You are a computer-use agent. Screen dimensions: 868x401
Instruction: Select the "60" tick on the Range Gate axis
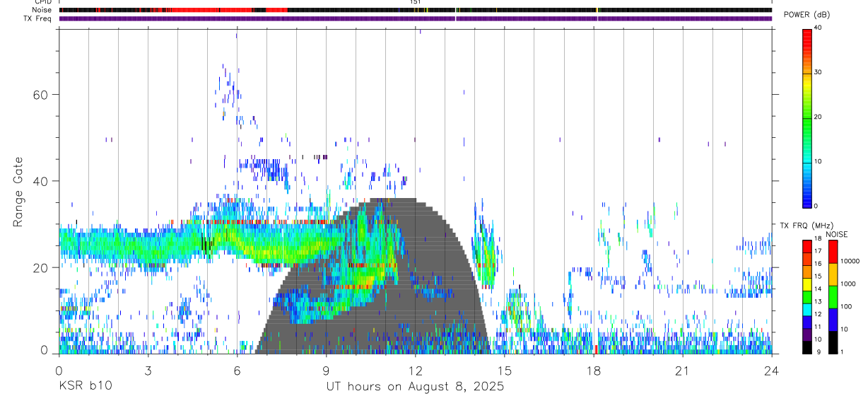pyautogui.click(x=42, y=94)
